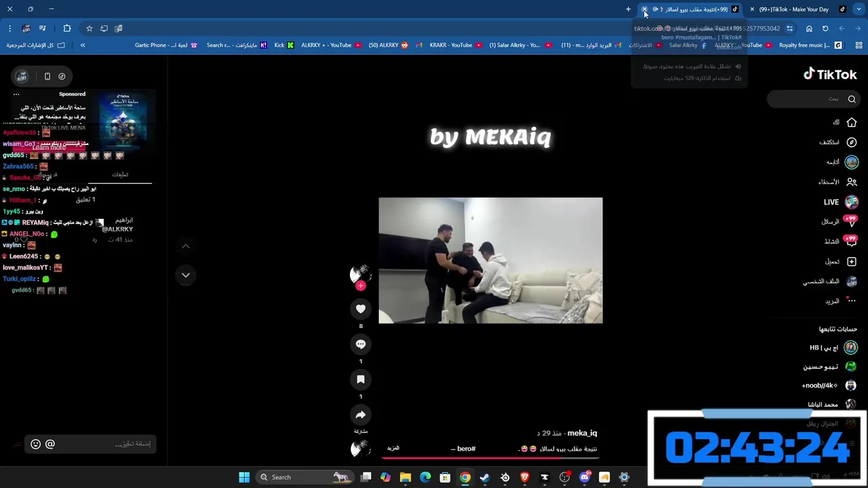868x488 pixels.
Task: Open the ALKRKY + - YouTube bookmark
Action: coord(332,45)
